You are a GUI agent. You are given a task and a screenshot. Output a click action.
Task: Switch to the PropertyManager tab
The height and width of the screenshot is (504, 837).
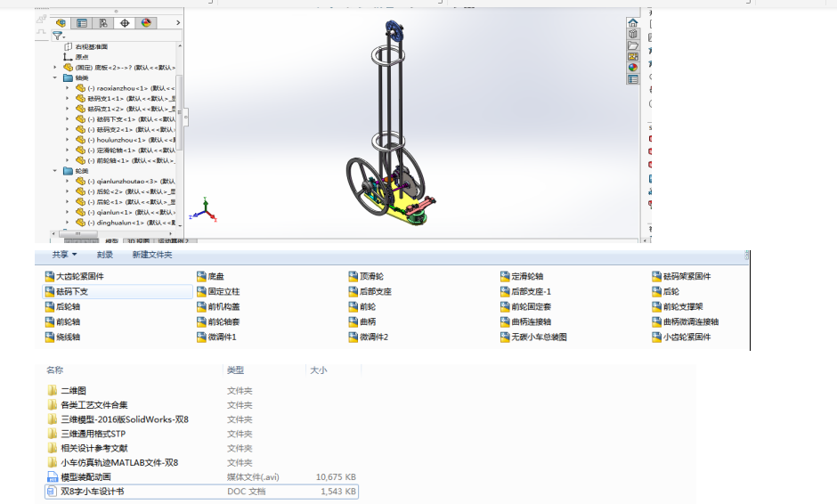pyautogui.click(x=82, y=23)
